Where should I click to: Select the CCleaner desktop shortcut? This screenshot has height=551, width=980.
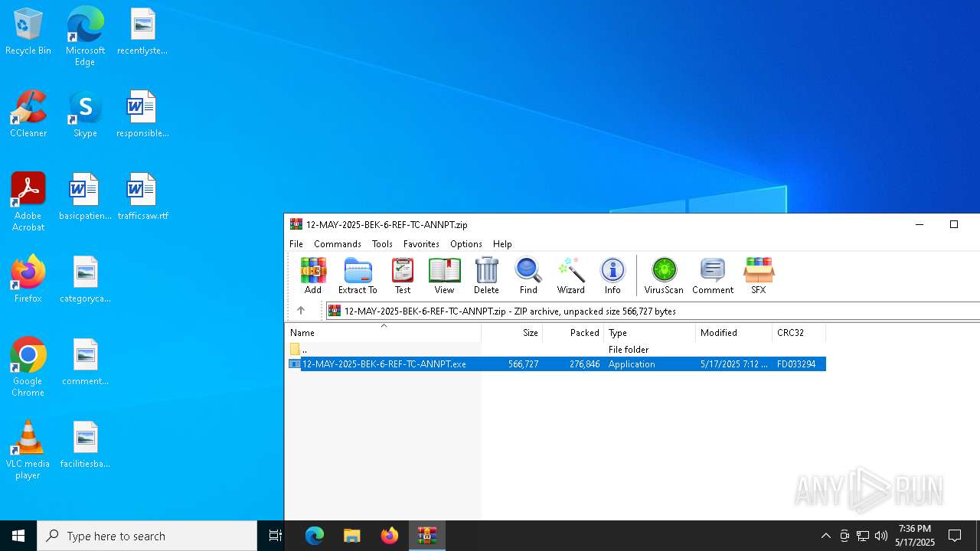[28, 114]
